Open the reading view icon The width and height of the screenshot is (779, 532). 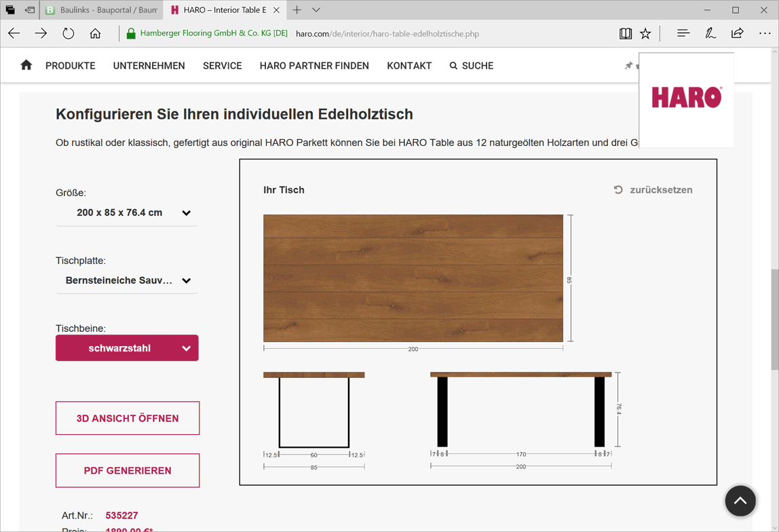click(x=626, y=33)
